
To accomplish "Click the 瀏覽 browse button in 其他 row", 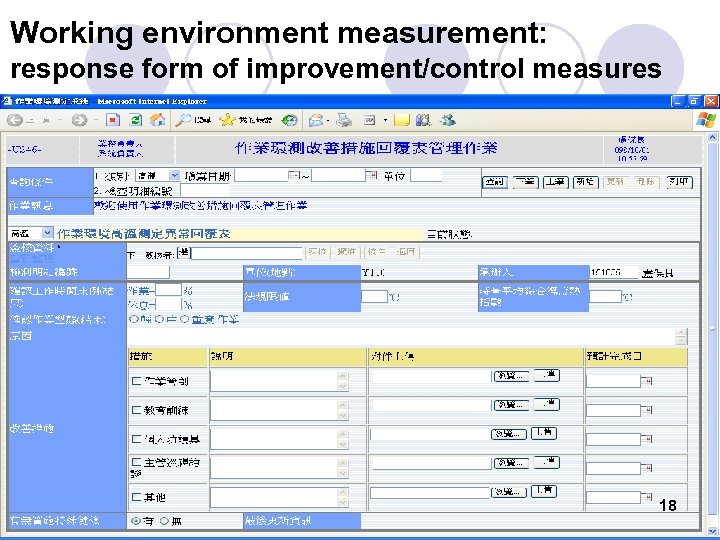I will click(508, 492).
